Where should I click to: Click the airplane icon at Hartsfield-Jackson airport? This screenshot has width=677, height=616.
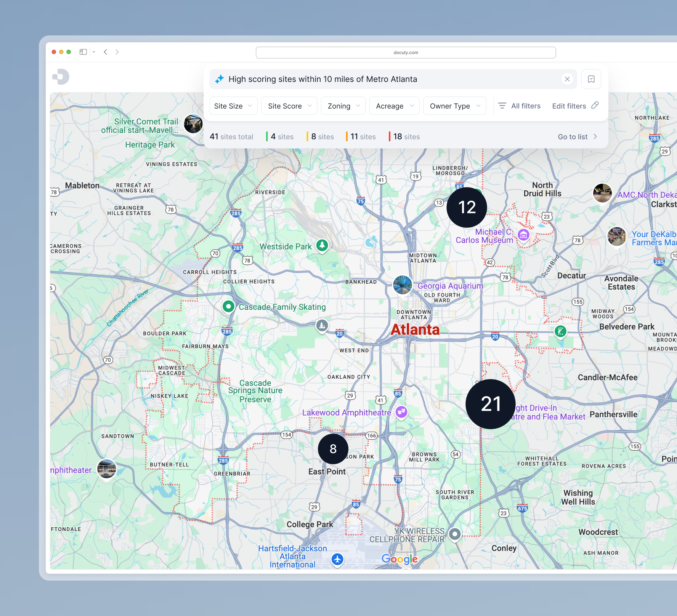point(337,560)
